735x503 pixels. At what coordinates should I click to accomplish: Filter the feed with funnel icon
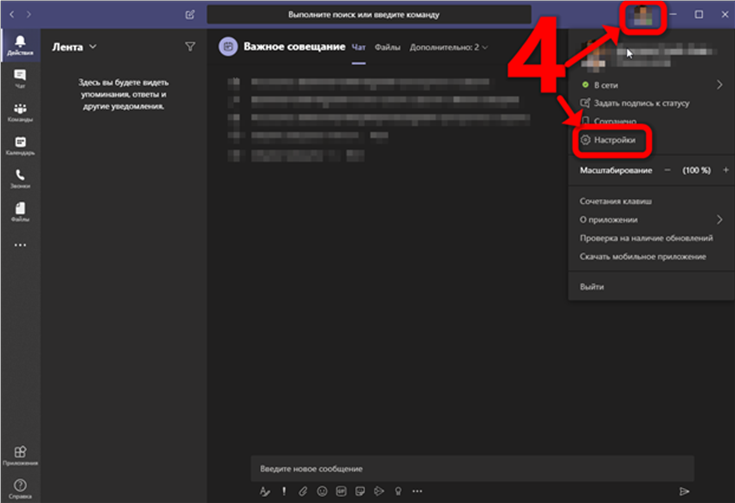[x=190, y=46]
